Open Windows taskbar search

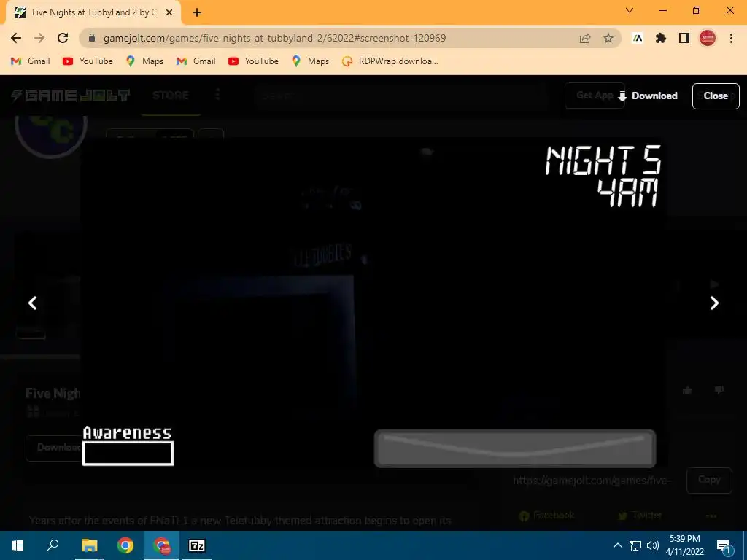coord(53,545)
